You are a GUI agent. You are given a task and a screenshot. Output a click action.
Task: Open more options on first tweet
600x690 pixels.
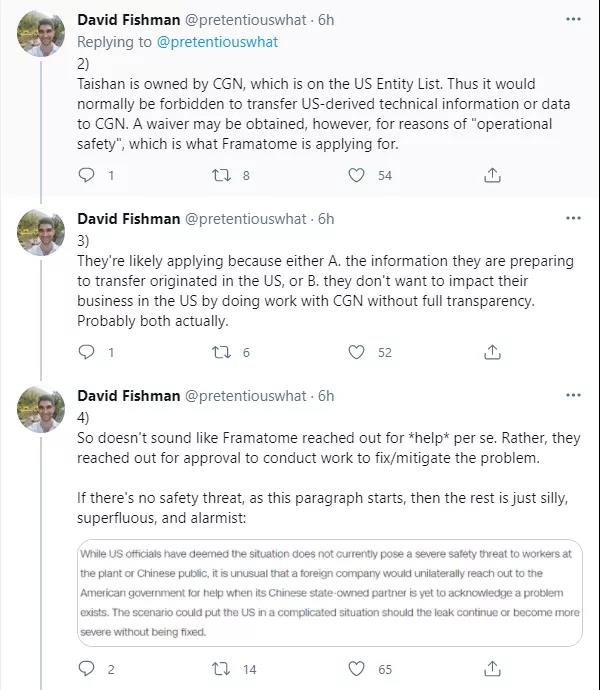coord(573,19)
